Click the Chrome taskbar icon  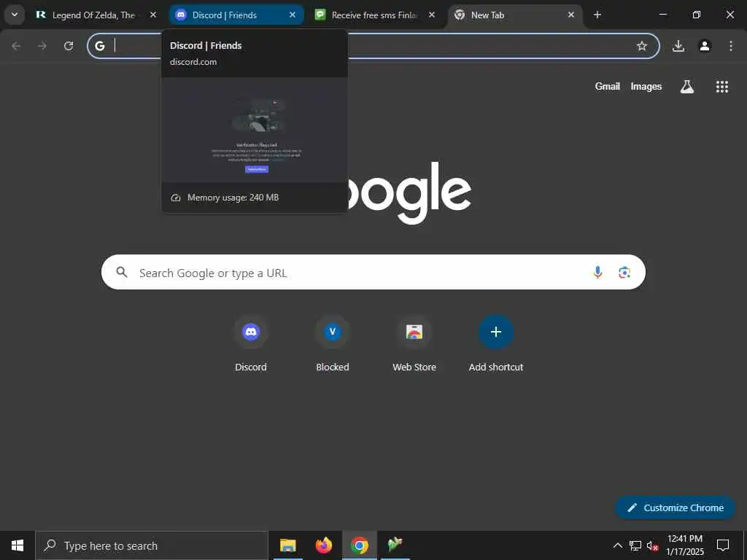tap(360, 545)
